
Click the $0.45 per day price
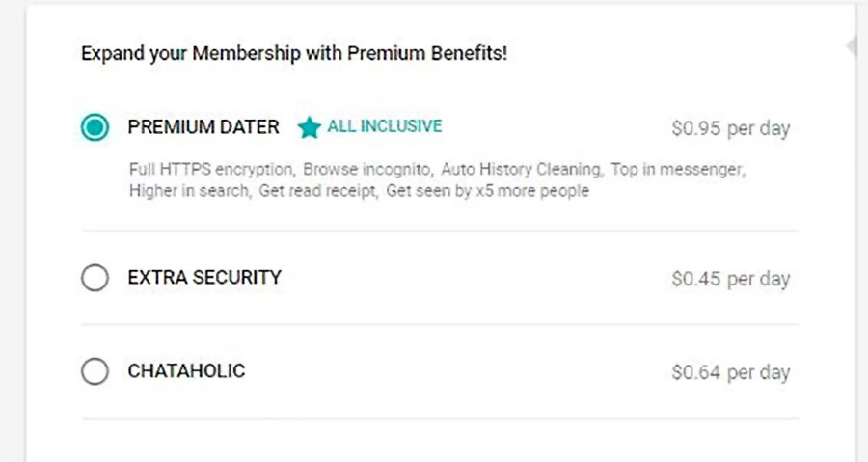pos(730,280)
